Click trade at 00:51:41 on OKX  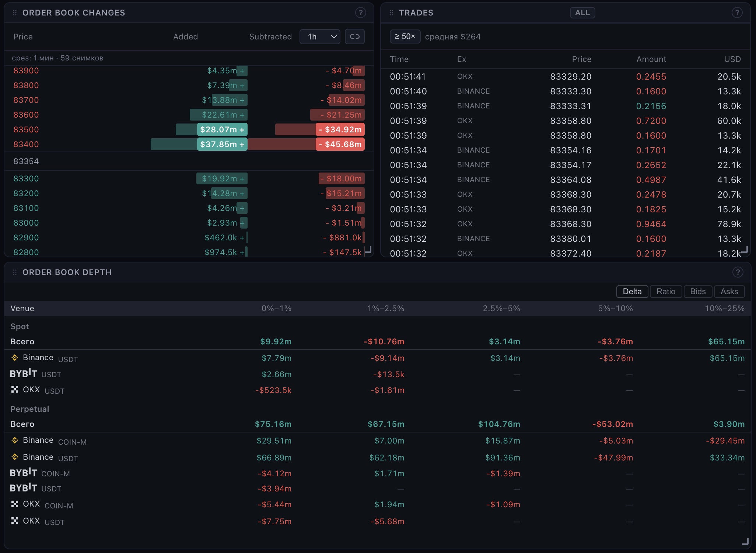pyautogui.click(x=565, y=77)
